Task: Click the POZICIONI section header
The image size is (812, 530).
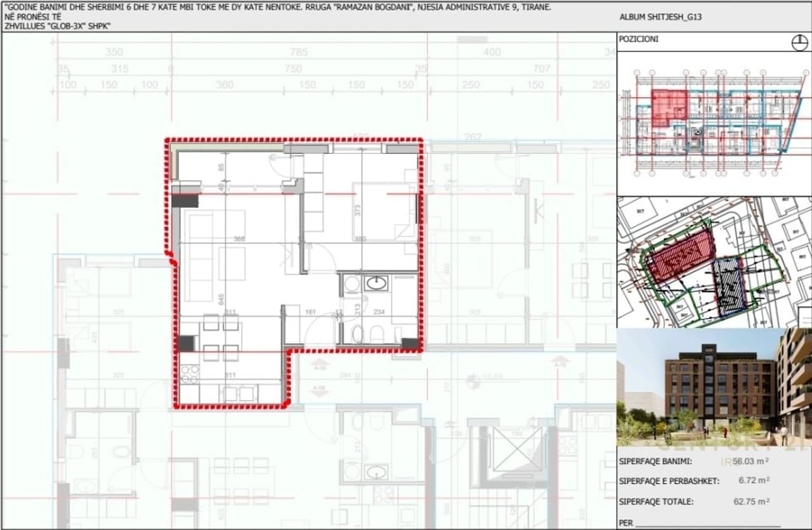Action: coord(639,39)
